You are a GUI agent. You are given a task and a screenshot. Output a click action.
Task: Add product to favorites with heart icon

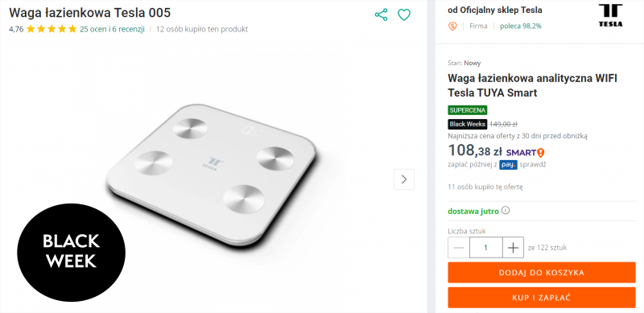(x=404, y=14)
